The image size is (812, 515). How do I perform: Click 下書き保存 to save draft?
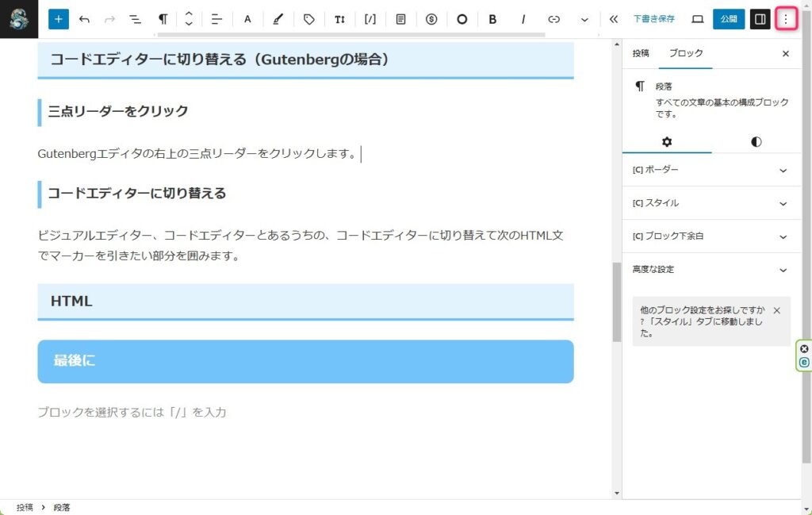(x=653, y=19)
